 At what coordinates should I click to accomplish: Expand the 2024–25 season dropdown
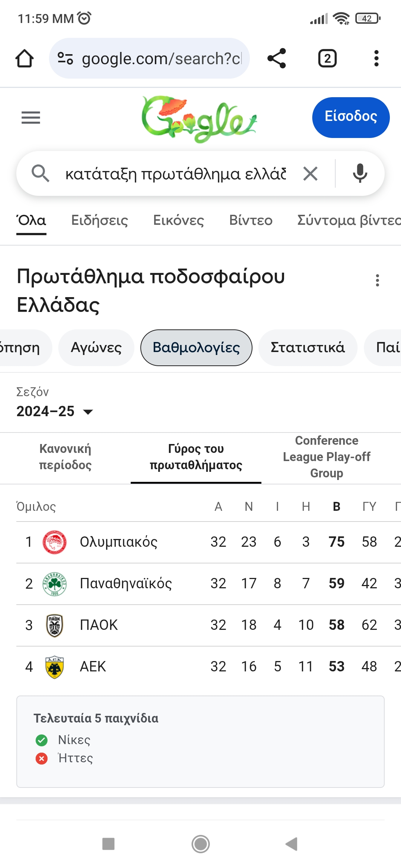(x=55, y=411)
